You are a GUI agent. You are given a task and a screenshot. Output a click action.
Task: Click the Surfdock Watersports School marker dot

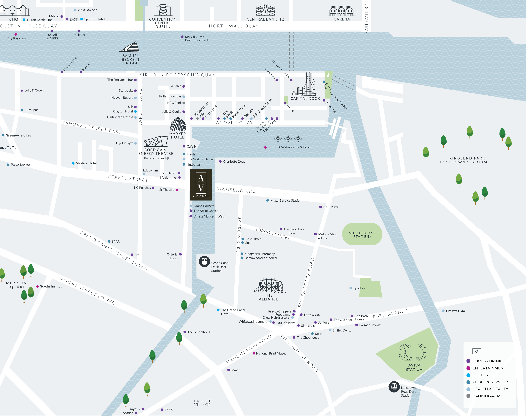(x=269, y=149)
